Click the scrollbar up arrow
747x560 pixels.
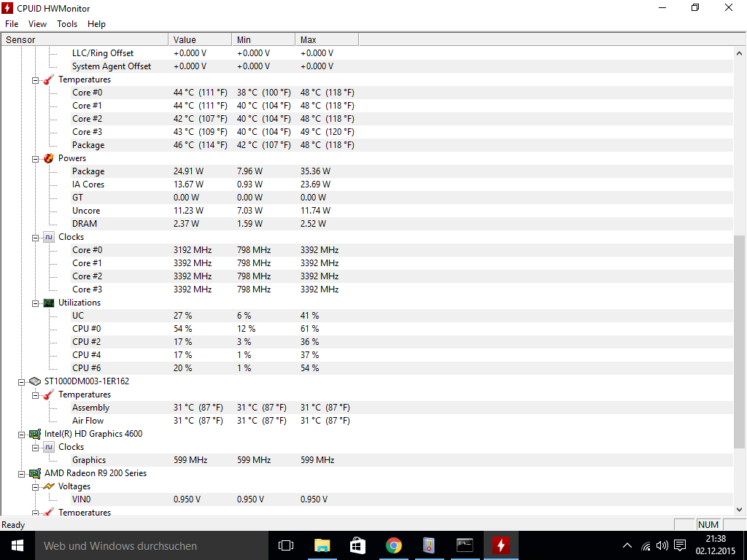coord(739,53)
